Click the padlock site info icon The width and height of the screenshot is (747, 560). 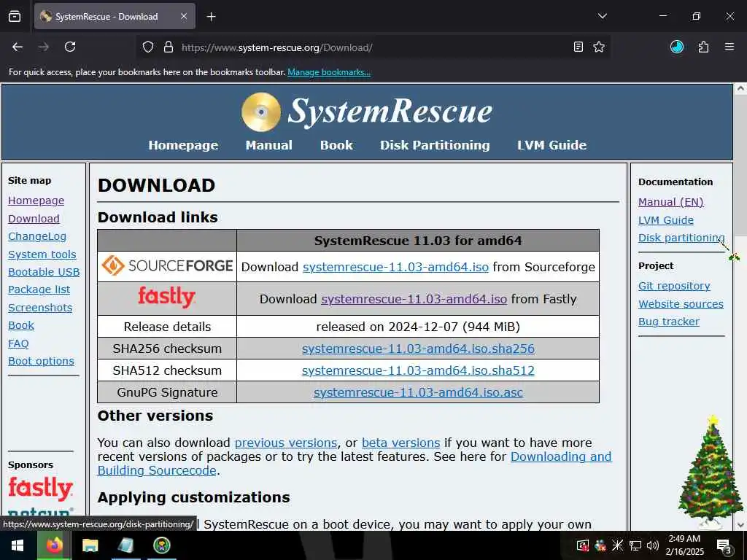169,47
